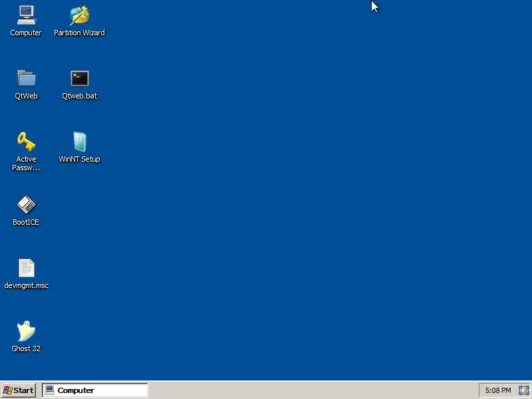Click the system tray icon beside clock
Image resolution: width=532 pixels, height=399 pixels.
point(523,390)
